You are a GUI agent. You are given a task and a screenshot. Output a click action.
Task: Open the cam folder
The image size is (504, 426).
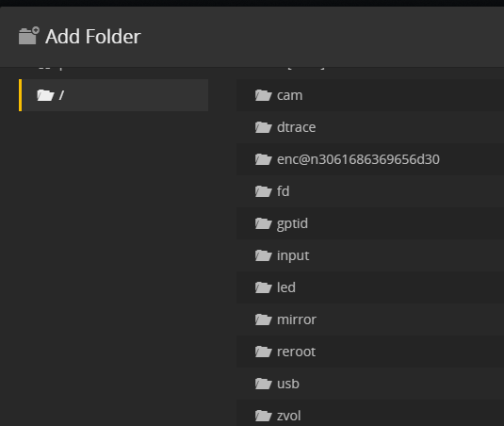370,95
